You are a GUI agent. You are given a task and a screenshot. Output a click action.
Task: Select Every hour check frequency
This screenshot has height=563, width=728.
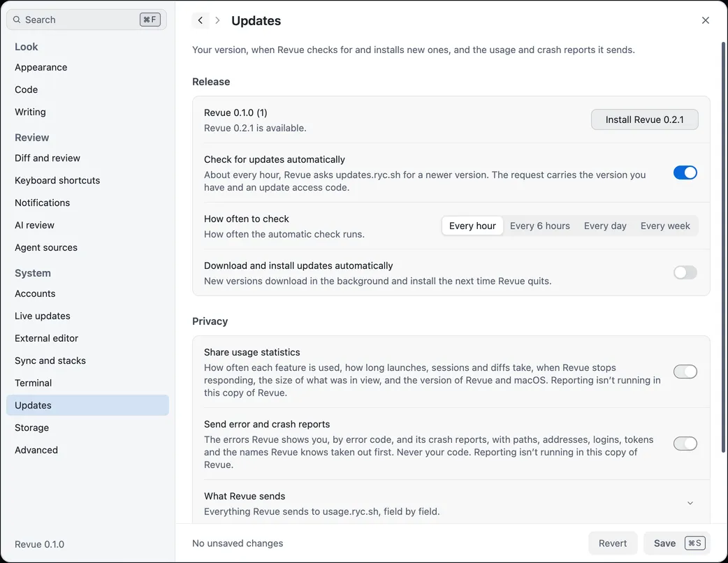472,226
